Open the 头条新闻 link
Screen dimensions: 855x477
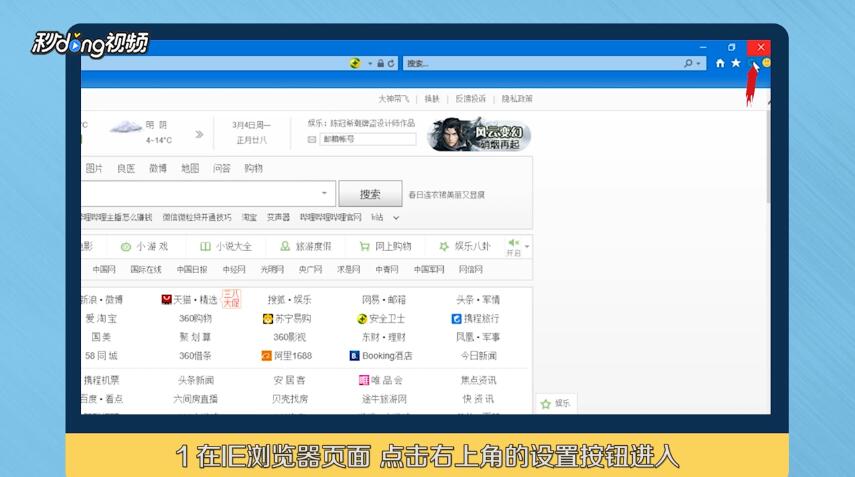(195, 380)
